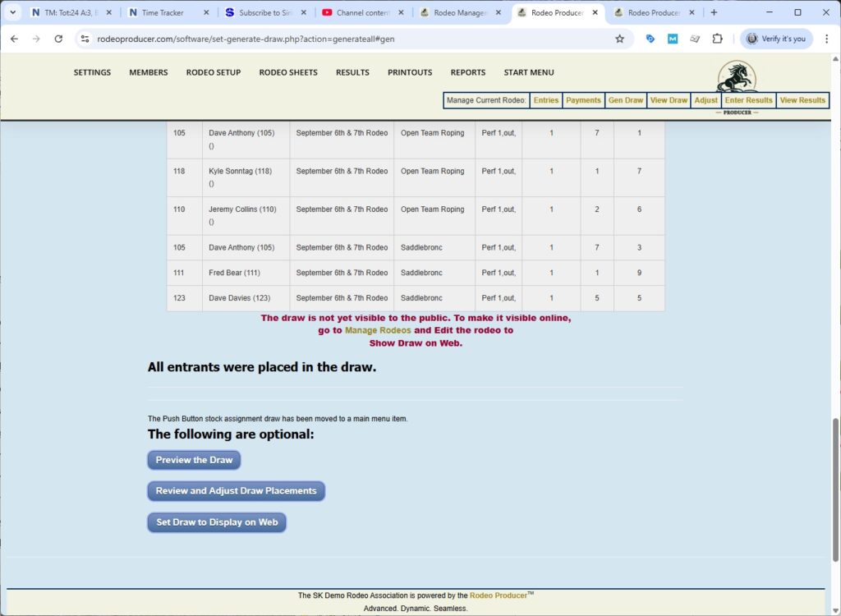The image size is (841, 616).
Task: Navigate back using the back arrow
Action: tap(14, 38)
